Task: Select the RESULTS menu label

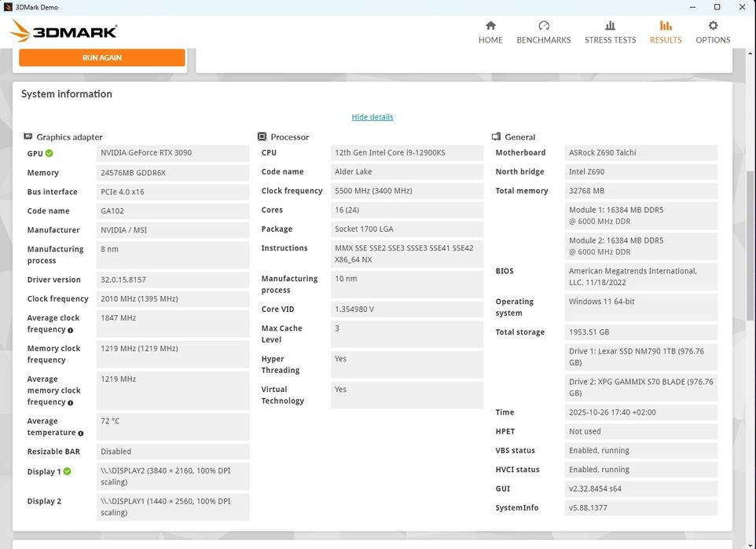Action: pyautogui.click(x=666, y=40)
